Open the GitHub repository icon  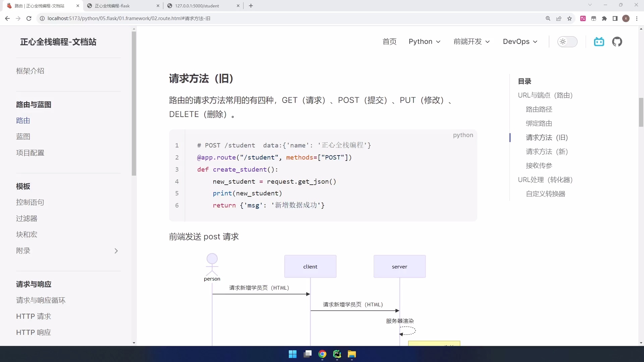click(618, 42)
